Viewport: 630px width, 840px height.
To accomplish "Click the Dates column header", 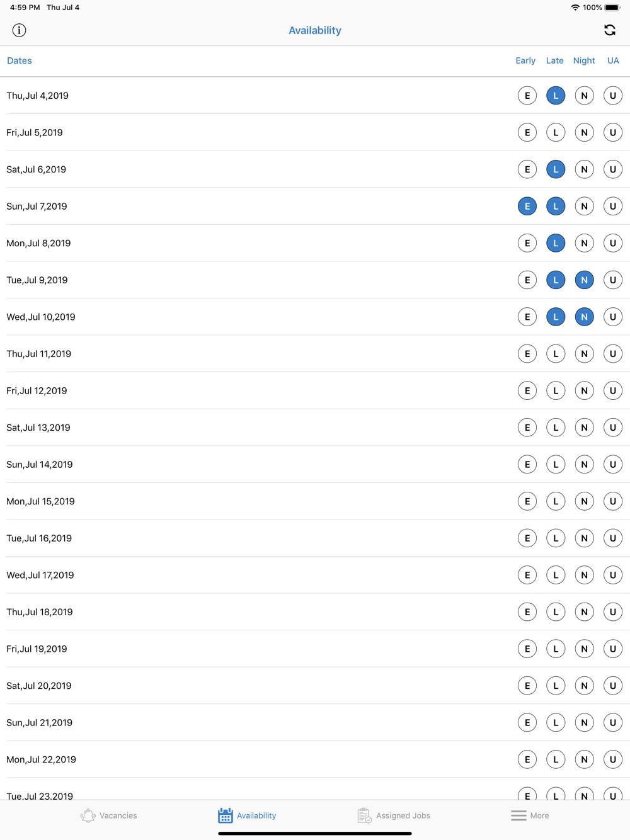I will pos(20,60).
